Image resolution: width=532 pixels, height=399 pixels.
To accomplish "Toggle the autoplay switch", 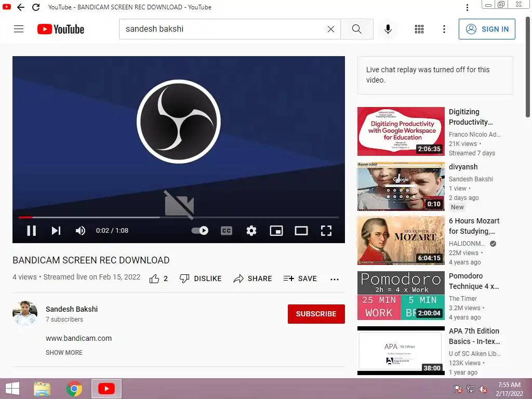I will 200,231.
